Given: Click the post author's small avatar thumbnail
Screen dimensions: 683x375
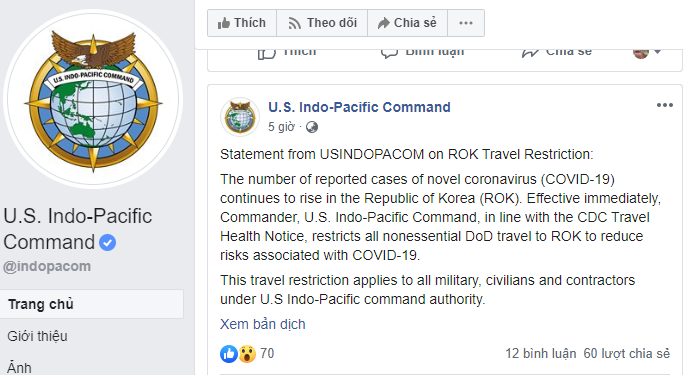Looking at the screenshot, I should click(x=240, y=117).
